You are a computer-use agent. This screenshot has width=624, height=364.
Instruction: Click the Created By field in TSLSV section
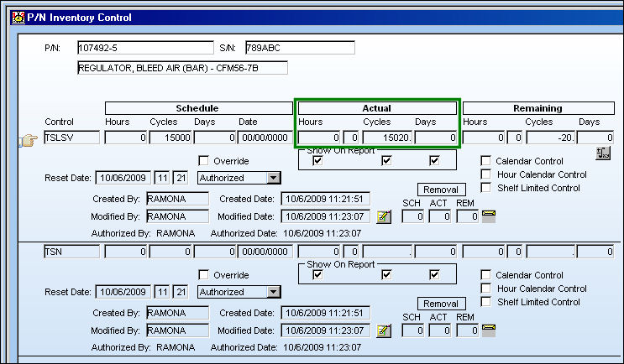click(x=177, y=199)
